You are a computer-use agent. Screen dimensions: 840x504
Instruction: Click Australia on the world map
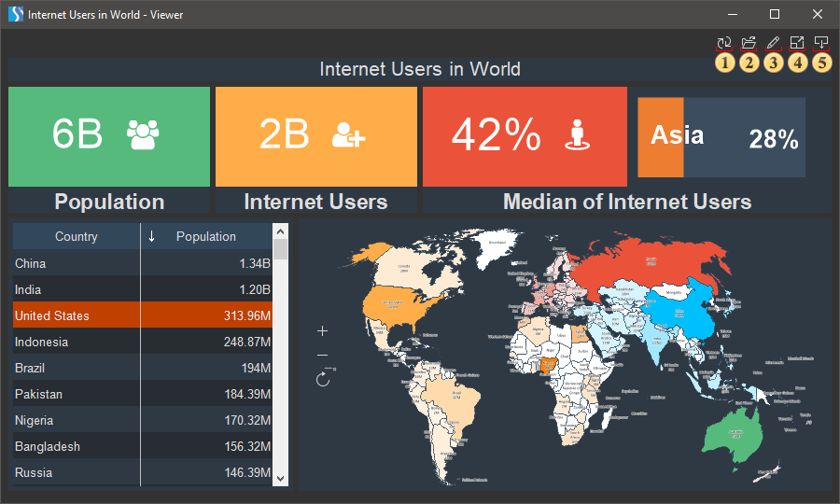pyautogui.click(x=735, y=433)
